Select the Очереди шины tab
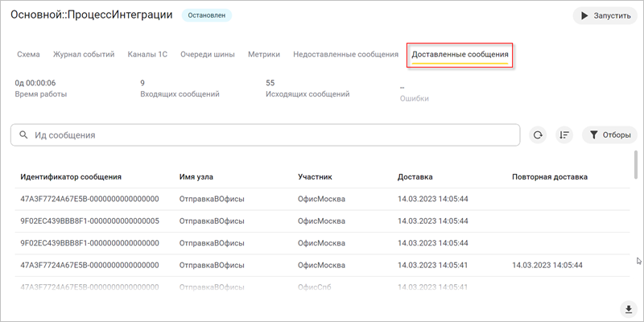Viewport: 644px width, 322px height. point(208,55)
